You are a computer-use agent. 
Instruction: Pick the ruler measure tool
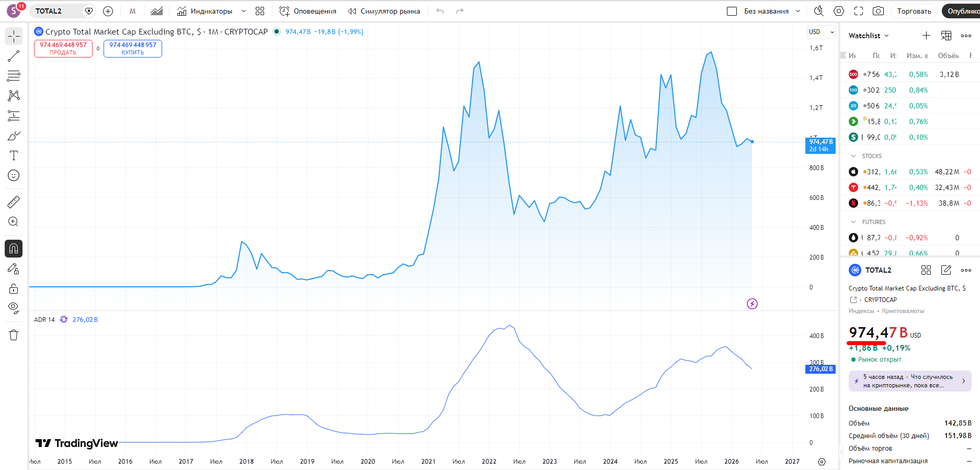[x=14, y=202]
